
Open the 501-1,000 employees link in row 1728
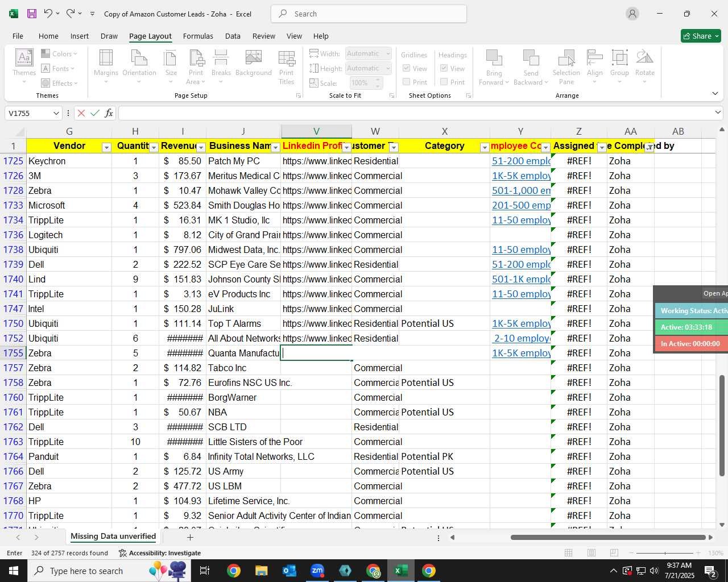[x=521, y=190]
